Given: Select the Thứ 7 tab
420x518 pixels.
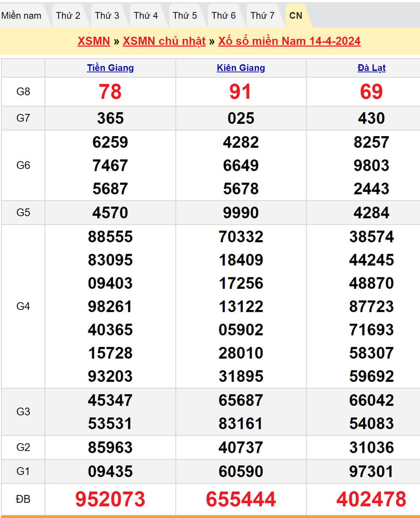Looking at the screenshot, I should [x=262, y=16].
